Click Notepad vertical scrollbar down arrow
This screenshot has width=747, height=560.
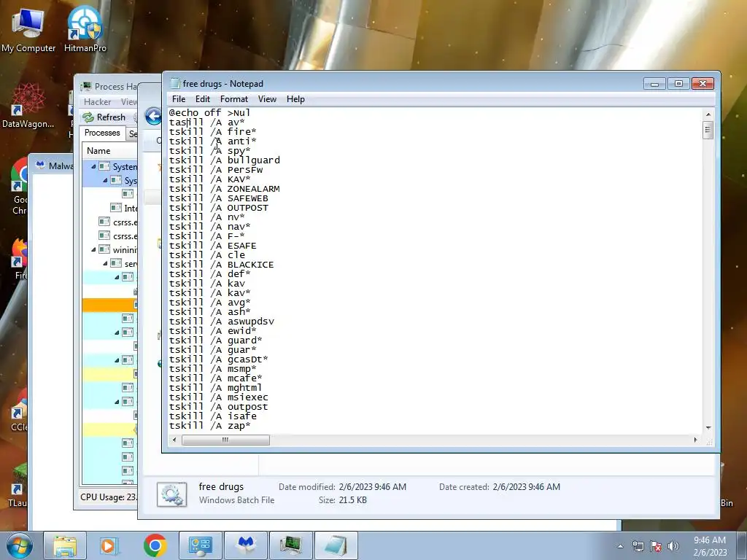click(708, 427)
